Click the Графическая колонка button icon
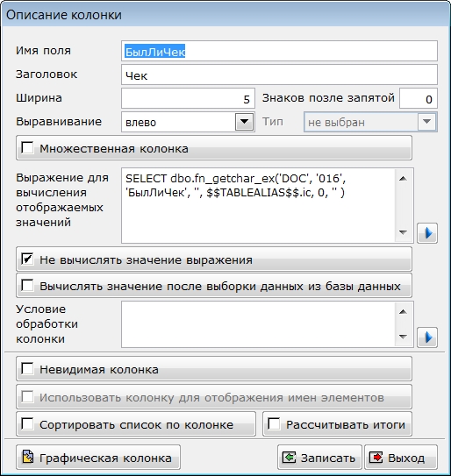Viewport: 451px width, 476px height. point(28,458)
